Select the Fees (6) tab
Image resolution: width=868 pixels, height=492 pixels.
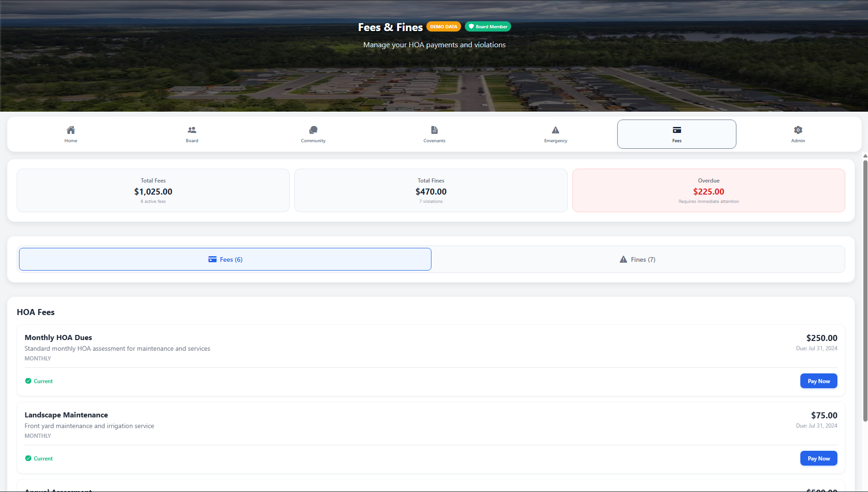(x=225, y=259)
